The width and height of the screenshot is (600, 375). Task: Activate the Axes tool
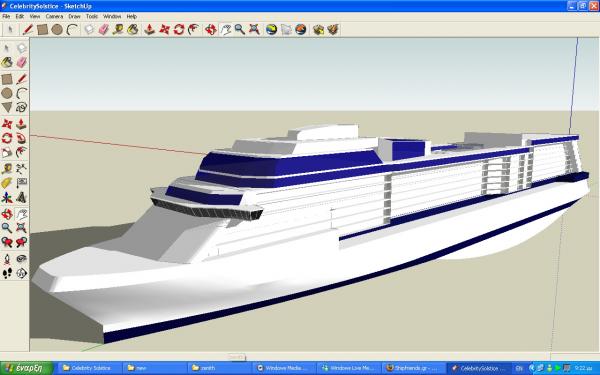click(7, 198)
